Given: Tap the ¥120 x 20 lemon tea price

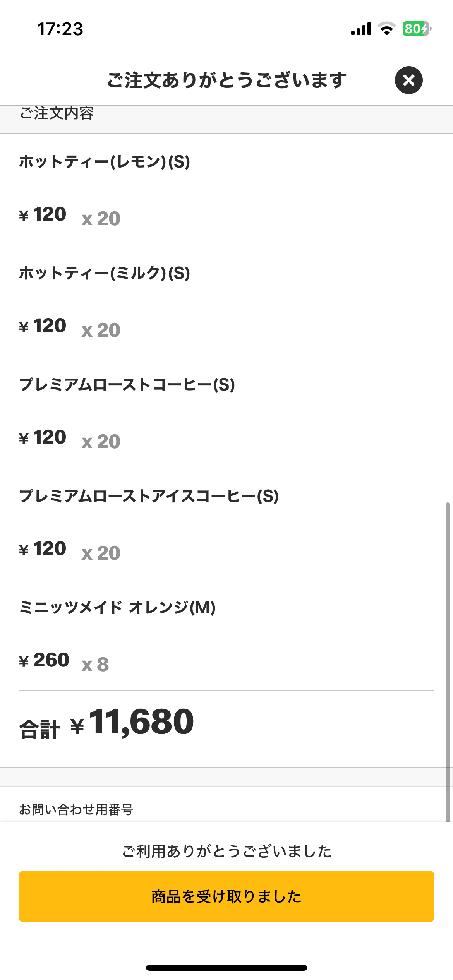Looking at the screenshot, I should pyautogui.click(x=70, y=215).
